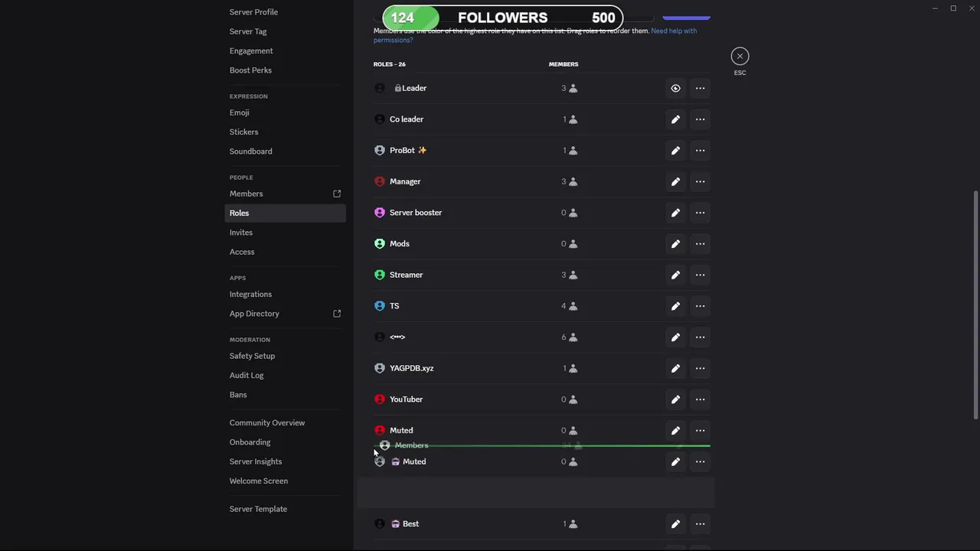Open the Audit Log settings page

tap(247, 375)
